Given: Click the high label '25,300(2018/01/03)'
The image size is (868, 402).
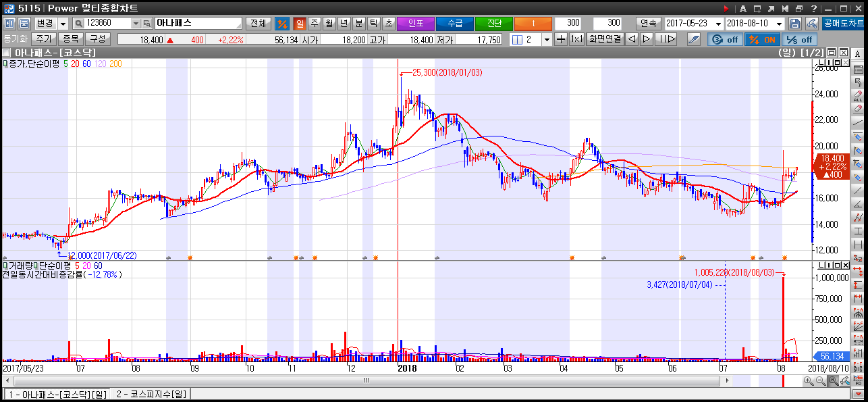Looking at the screenshot, I should 447,72.
